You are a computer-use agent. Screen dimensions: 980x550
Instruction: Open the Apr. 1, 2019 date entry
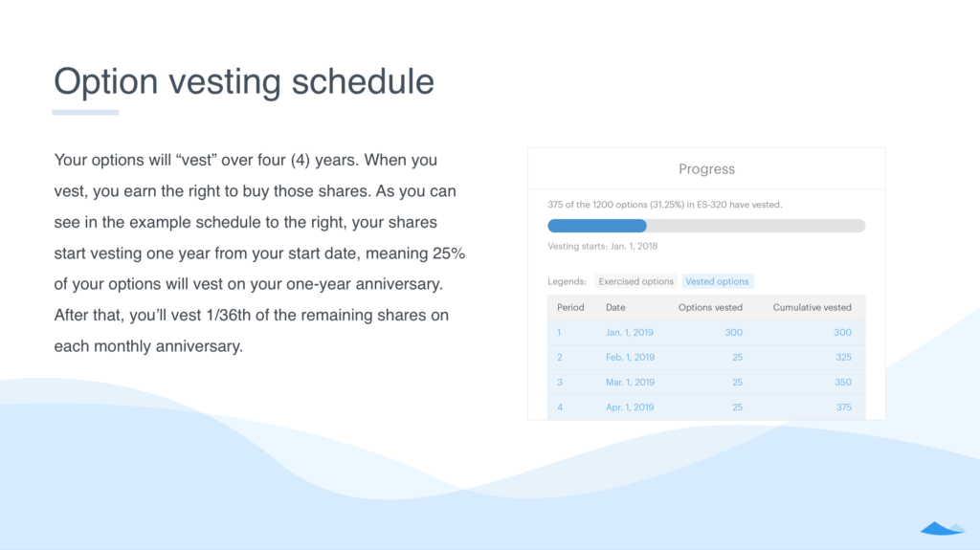630,407
